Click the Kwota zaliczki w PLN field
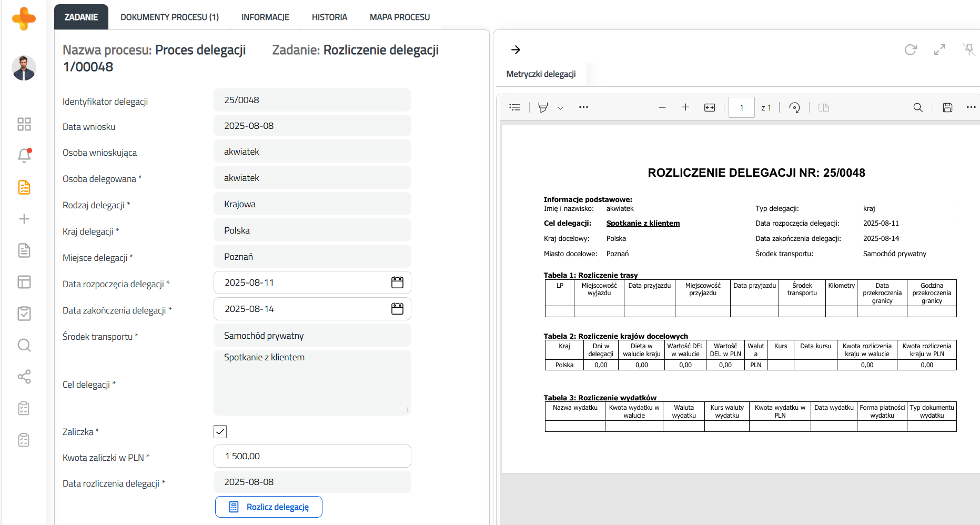This screenshot has height=525, width=980. click(312, 456)
